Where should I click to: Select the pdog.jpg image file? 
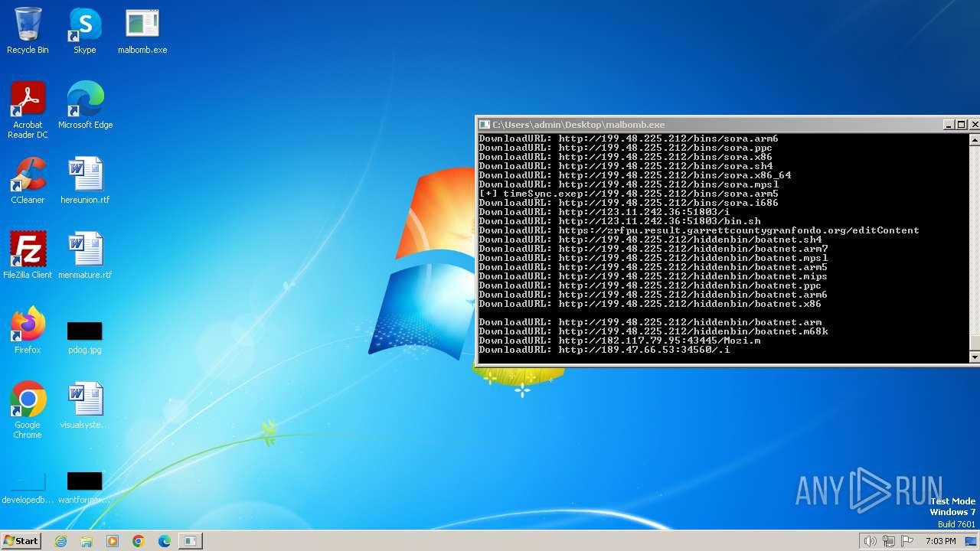point(85,337)
